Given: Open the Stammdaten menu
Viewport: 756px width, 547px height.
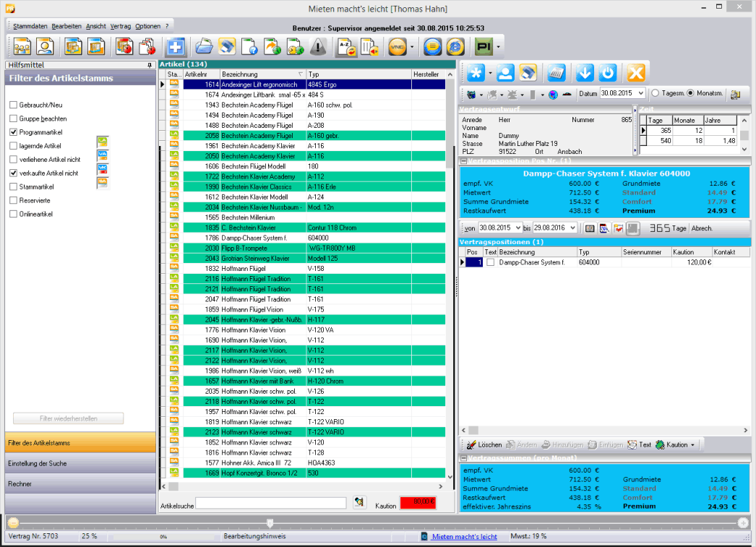Looking at the screenshot, I should (x=30, y=26).
